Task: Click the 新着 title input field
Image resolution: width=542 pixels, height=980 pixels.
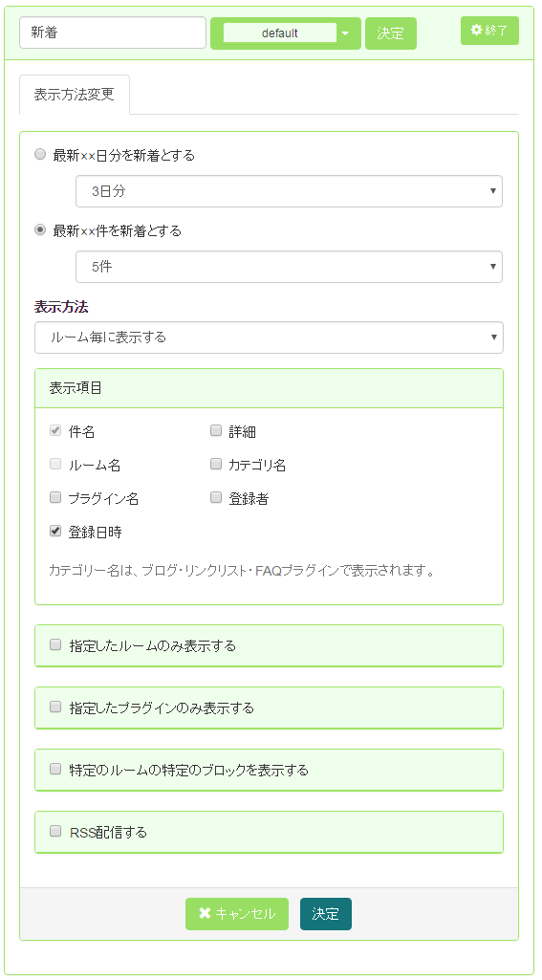Action: [113, 33]
